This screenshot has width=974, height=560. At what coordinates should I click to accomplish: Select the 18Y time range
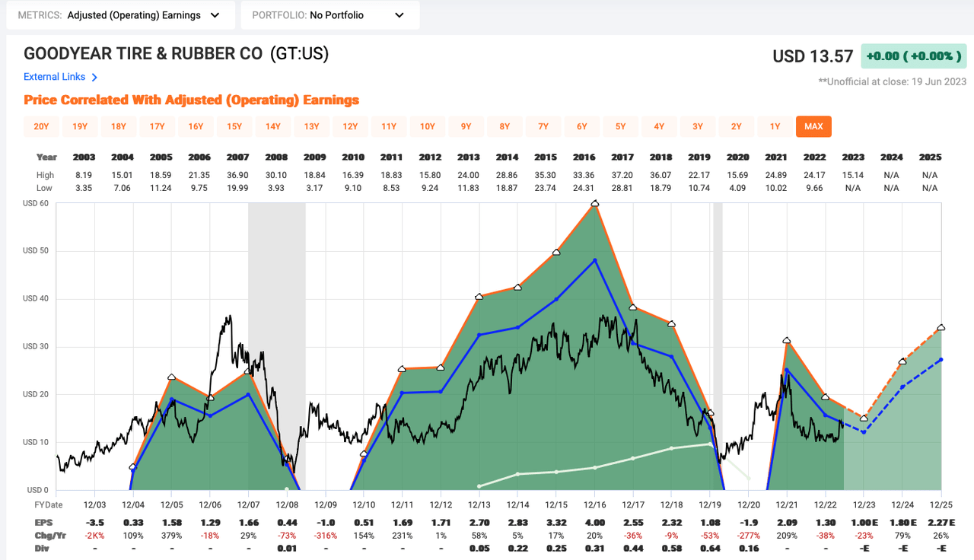119,126
